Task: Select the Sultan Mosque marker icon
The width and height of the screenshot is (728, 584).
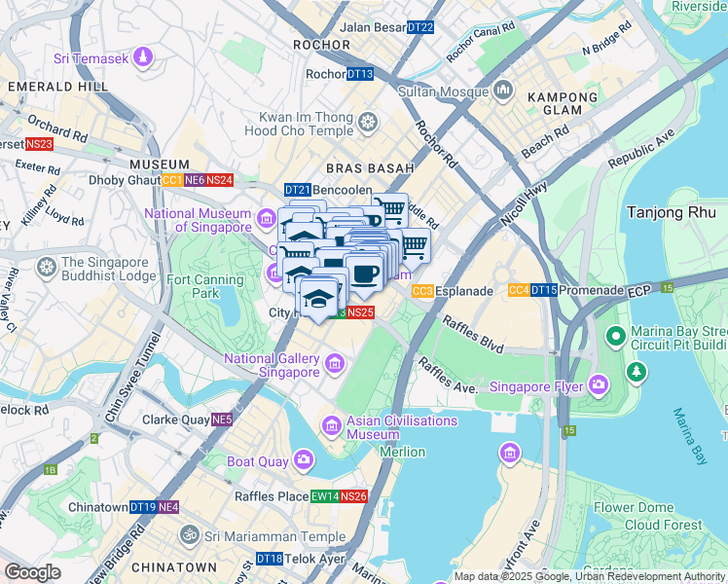Action: click(503, 91)
